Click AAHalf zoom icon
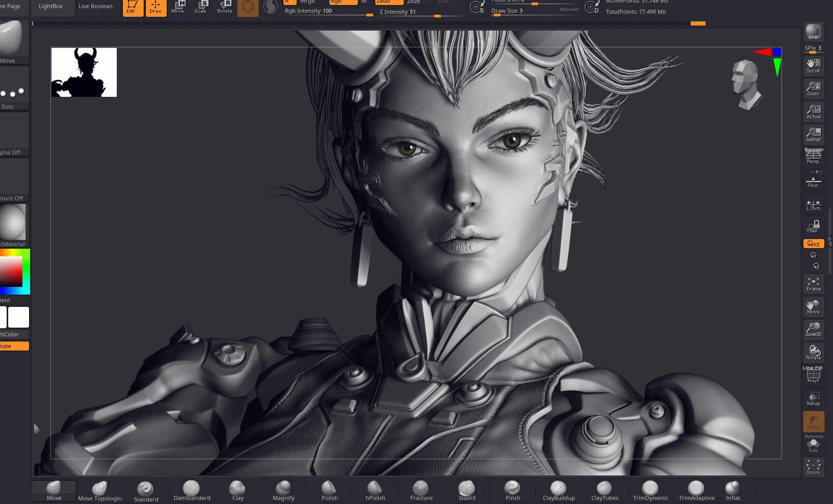833x504 pixels. pos(813,135)
